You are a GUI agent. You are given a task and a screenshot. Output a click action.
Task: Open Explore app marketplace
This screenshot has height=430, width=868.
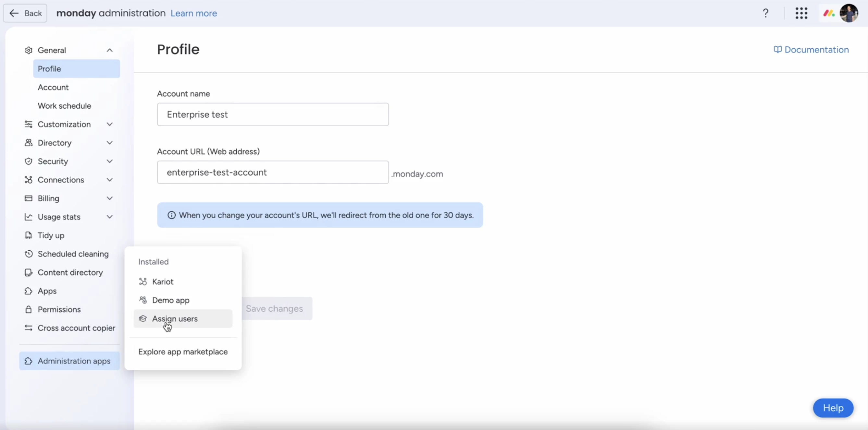pos(183,352)
